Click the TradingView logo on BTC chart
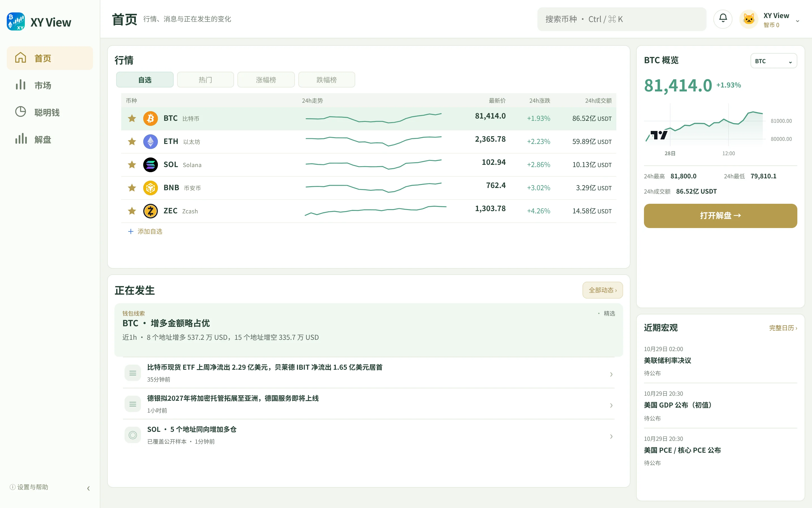This screenshot has height=508, width=812. [659, 135]
